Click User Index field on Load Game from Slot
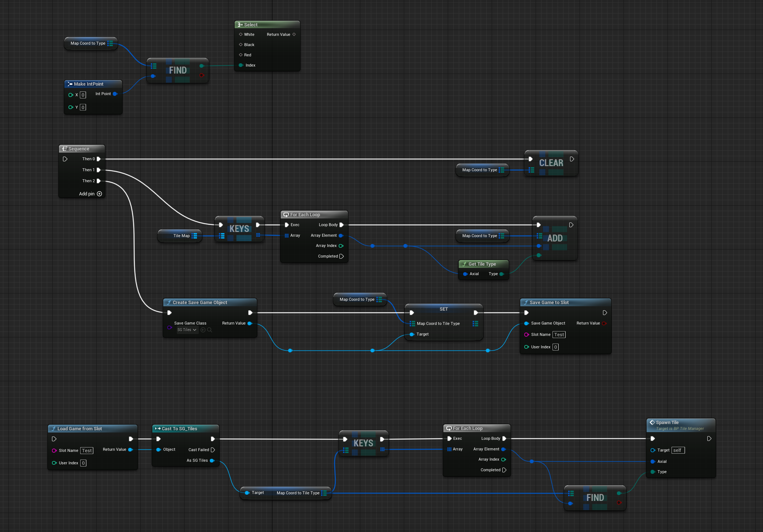 (x=83, y=463)
